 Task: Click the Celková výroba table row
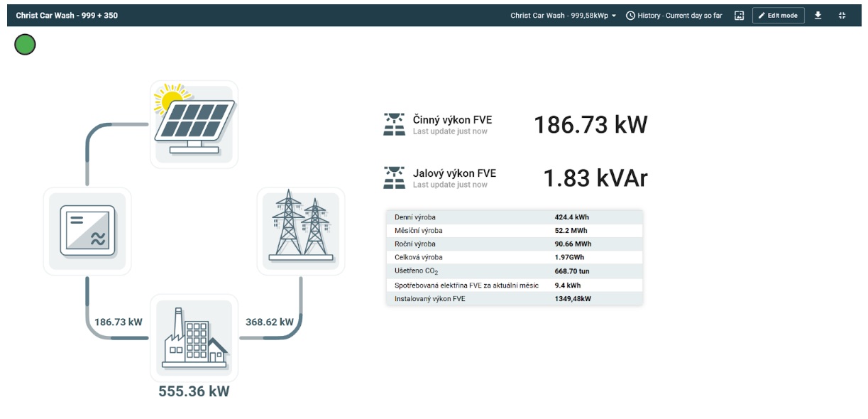[514, 257]
